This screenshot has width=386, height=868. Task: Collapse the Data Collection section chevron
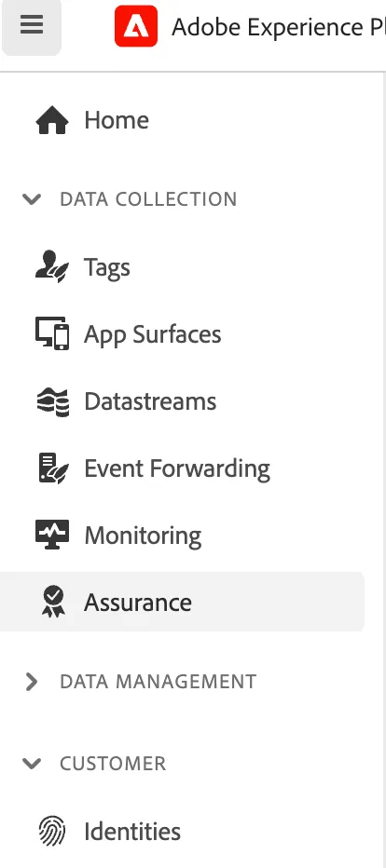32,199
